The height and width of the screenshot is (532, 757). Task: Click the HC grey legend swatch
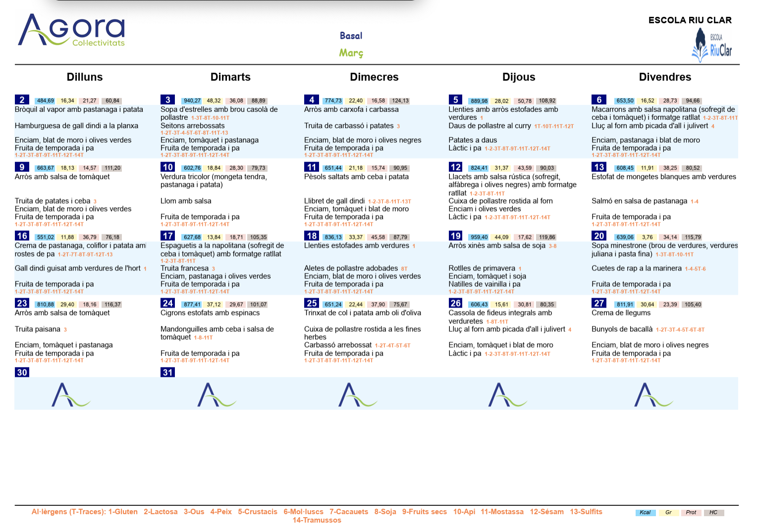point(713,513)
